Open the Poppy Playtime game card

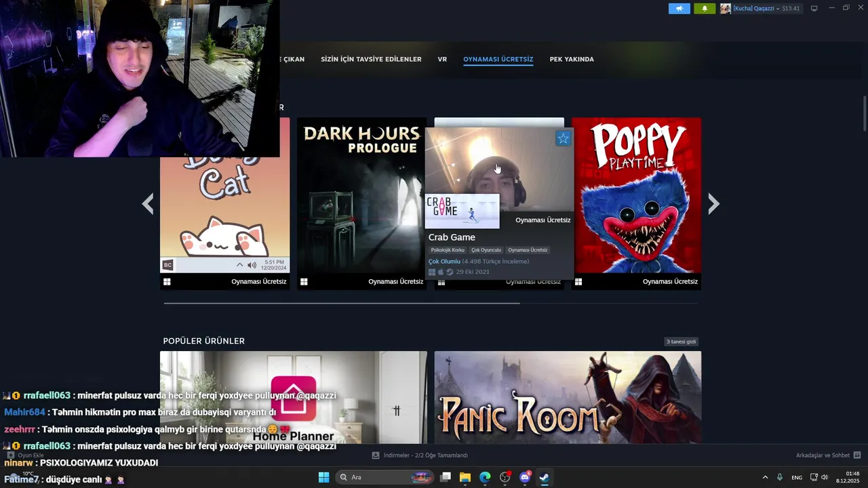pos(636,203)
